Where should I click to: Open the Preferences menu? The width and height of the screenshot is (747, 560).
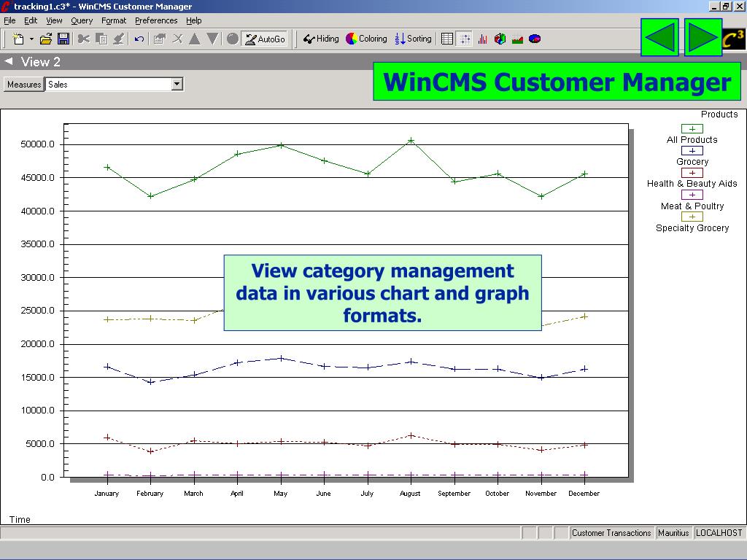(x=156, y=20)
